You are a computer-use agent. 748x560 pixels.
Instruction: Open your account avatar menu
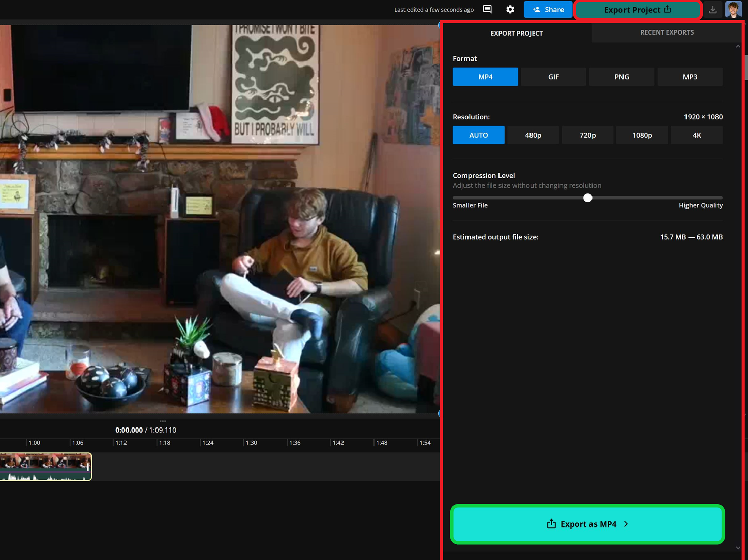[x=733, y=9]
